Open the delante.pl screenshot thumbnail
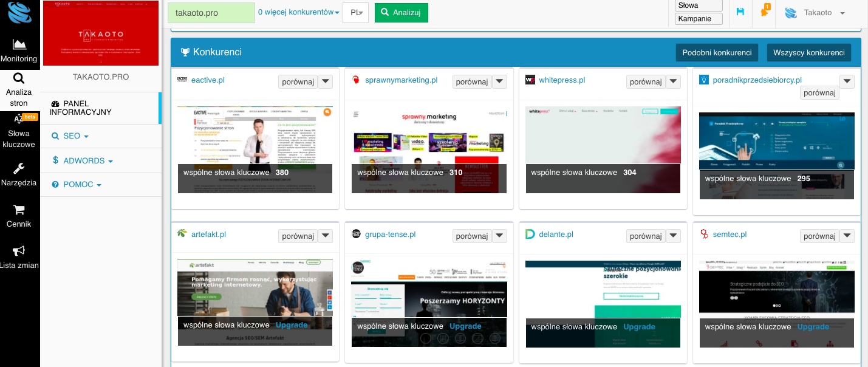Image resolution: width=868 pixels, height=367 pixels. click(603, 303)
